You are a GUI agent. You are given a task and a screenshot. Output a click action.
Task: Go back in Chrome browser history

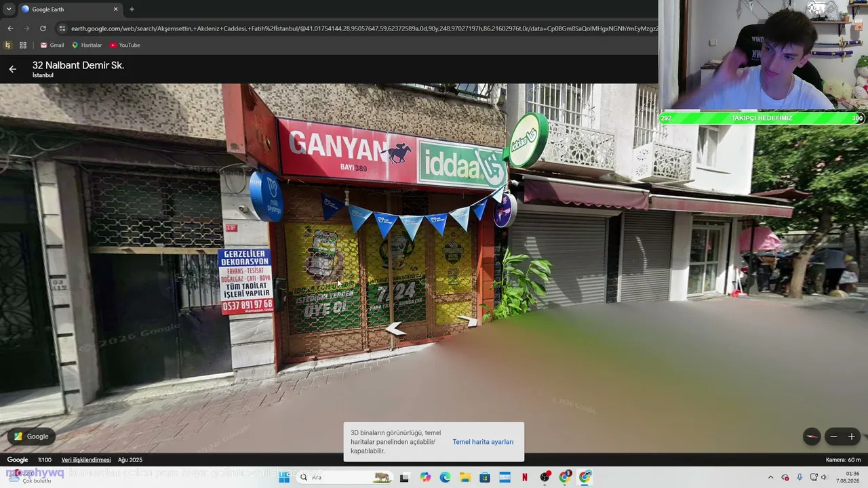coord(10,28)
